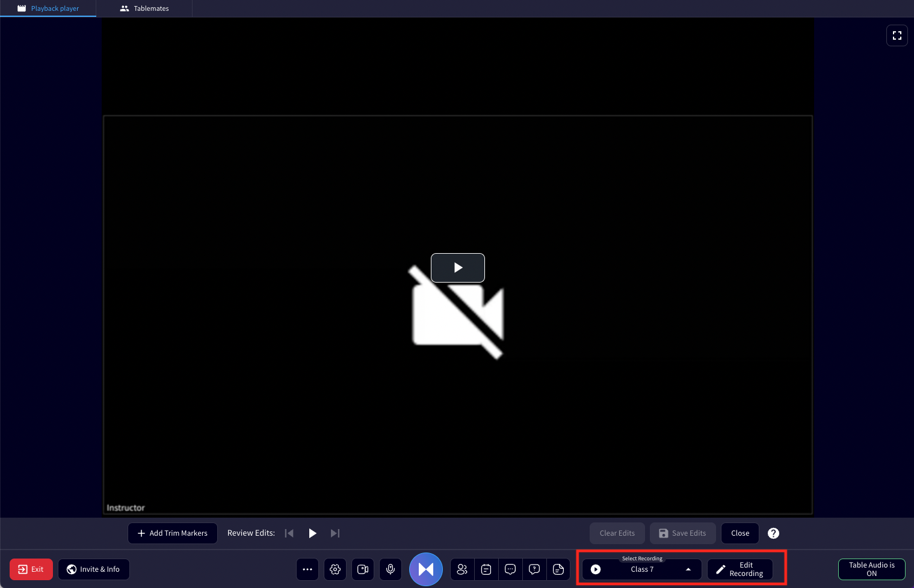Close the editing toolbar

point(740,533)
